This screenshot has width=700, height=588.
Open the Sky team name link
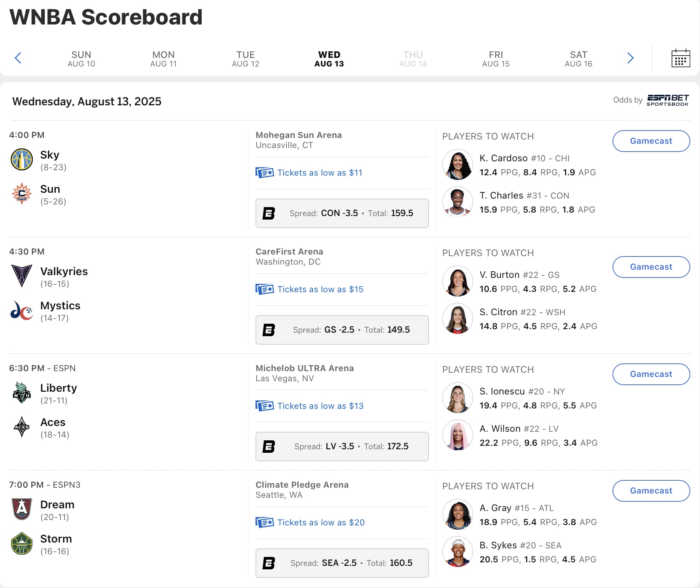click(50, 155)
